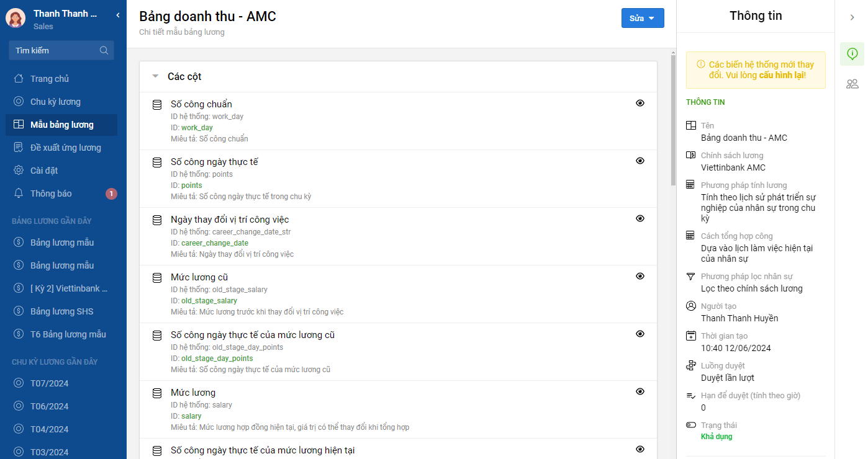
Task: Open Cài đặt settings
Action: click(x=61, y=171)
